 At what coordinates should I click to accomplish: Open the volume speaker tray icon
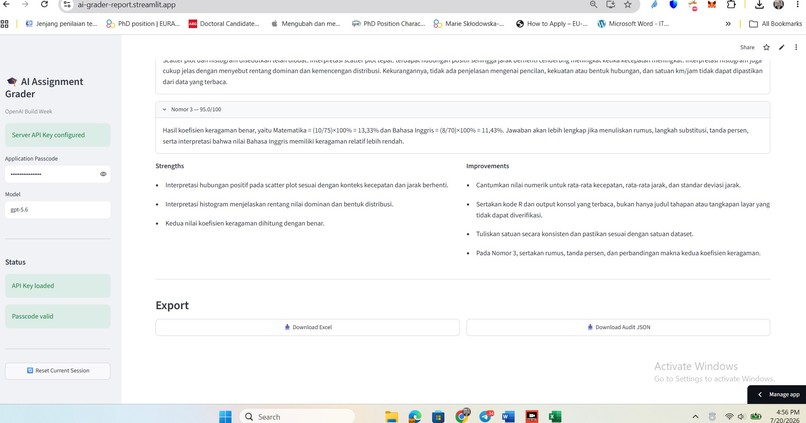click(x=741, y=416)
